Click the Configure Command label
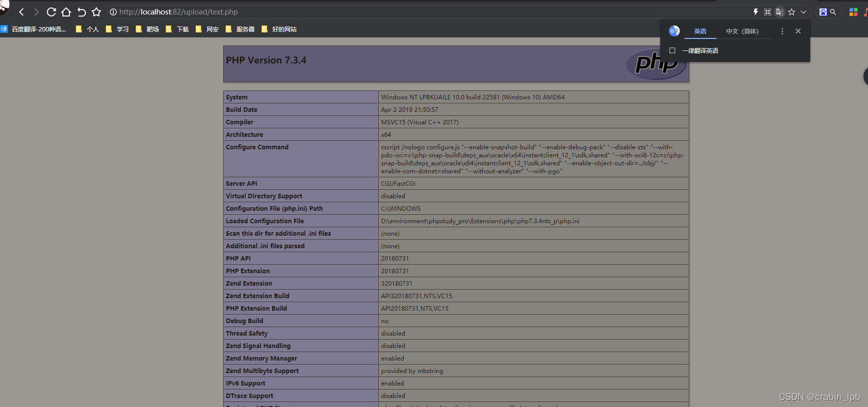The image size is (868, 407). pyautogui.click(x=257, y=147)
